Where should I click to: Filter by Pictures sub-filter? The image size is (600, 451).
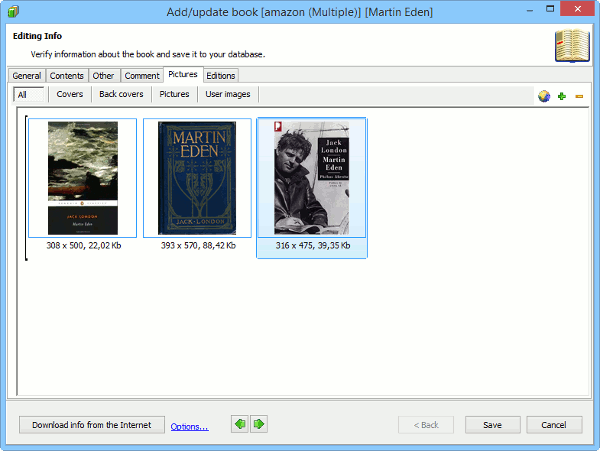pyautogui.click(x=174, y=94)
